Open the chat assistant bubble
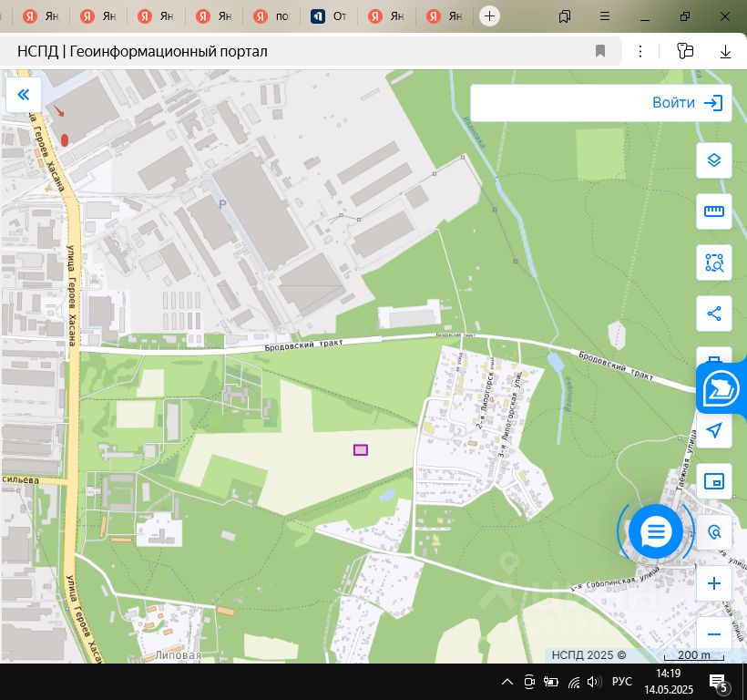The width and height of the screenshot is (747, 700). click(655, 530)
